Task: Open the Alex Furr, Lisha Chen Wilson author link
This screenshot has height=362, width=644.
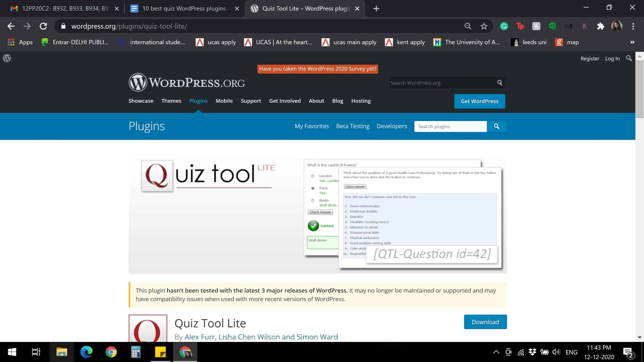Action: pos(261,337)
